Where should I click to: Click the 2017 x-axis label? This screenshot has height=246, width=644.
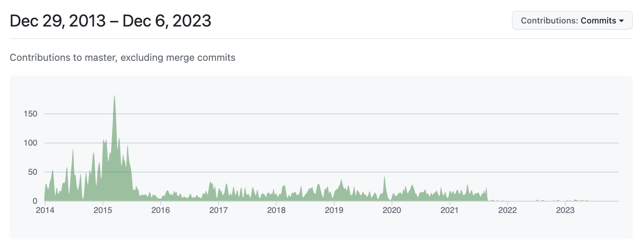pyautogui.click(x=218, y=210)
